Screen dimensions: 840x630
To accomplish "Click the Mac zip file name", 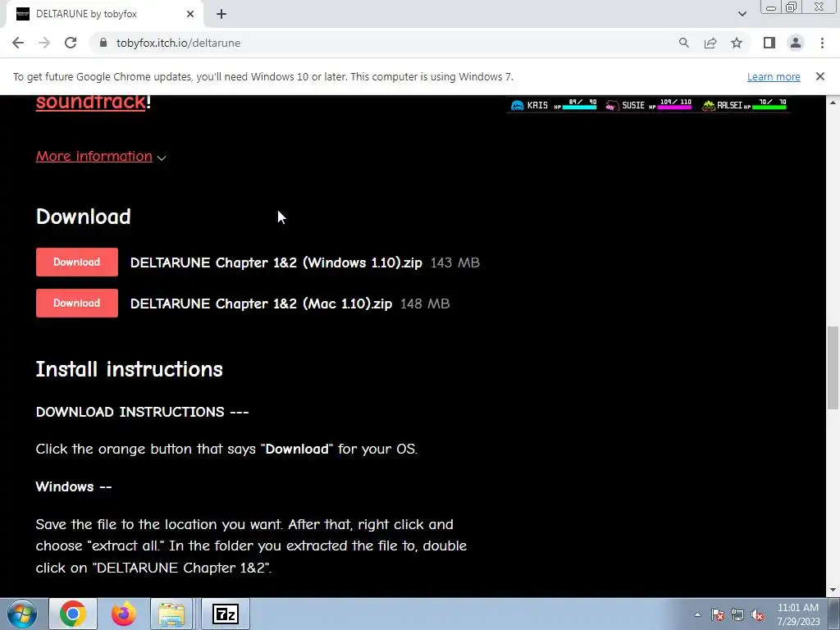I will click(x=261, y=304).
